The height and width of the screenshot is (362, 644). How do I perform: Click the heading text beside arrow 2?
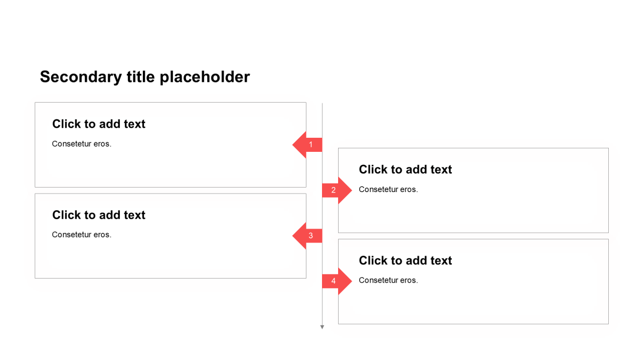pyautogui.click(x=405, y=169)
